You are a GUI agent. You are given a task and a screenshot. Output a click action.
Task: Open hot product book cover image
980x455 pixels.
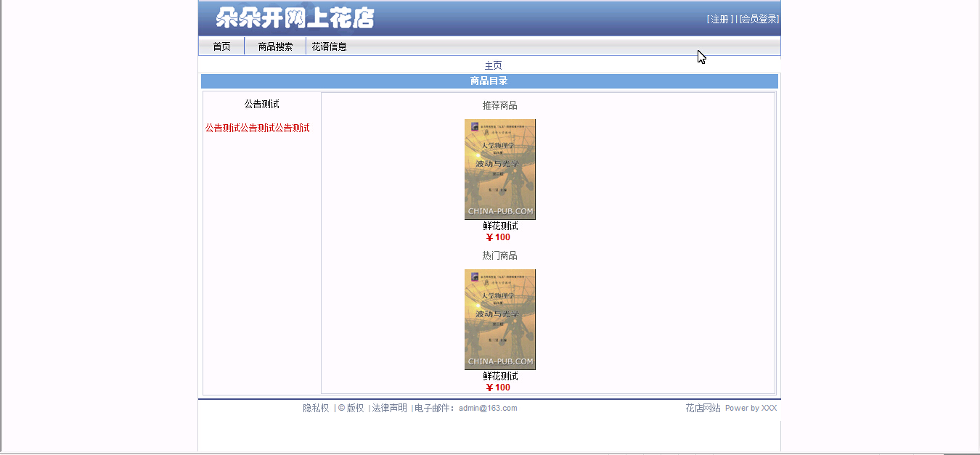[500, 319]
